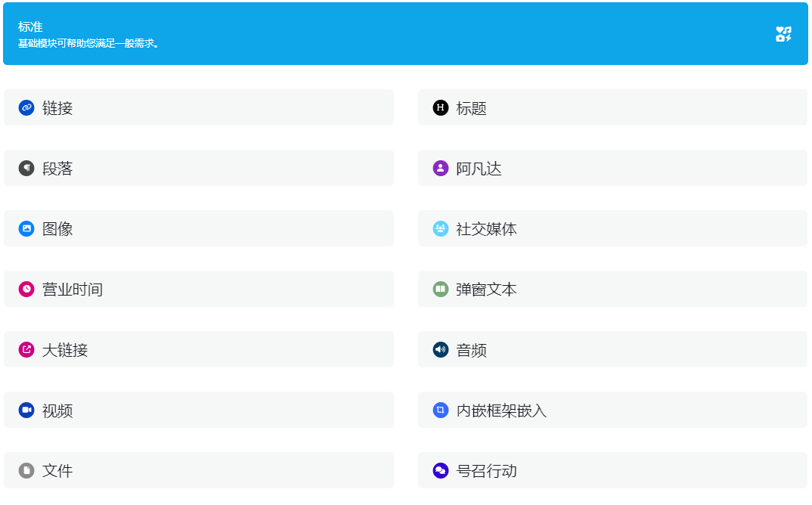The height and width of the screenshot is (505, 812).
Task: Select the 文件 block option
Action: [x=198, y=471]
